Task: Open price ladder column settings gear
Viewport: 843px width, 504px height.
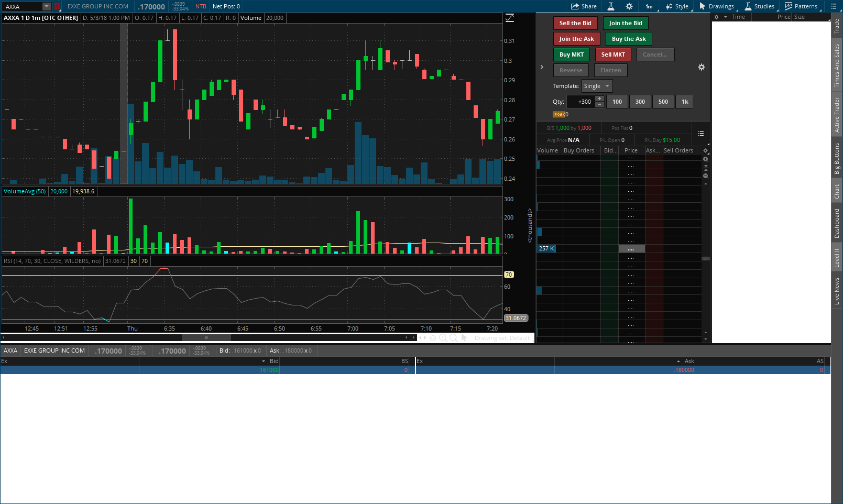Action: [x=705, y=151]
